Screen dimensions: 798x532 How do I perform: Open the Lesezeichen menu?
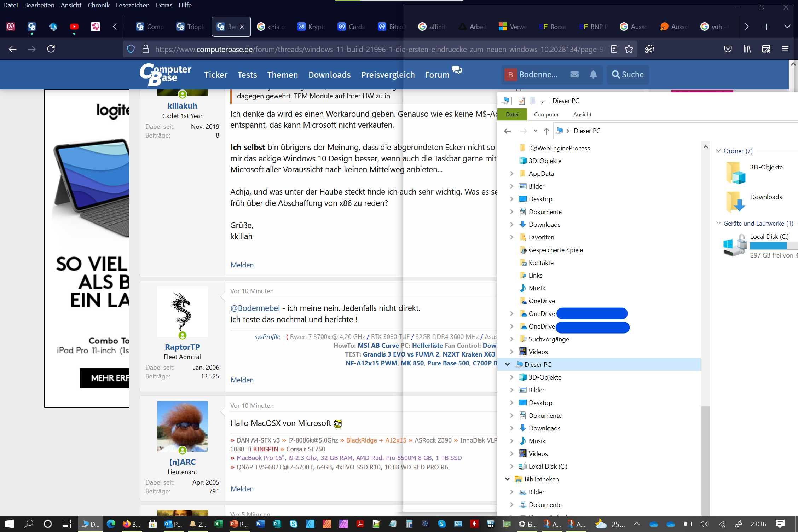pyautogui.click(x=132, y=5)
